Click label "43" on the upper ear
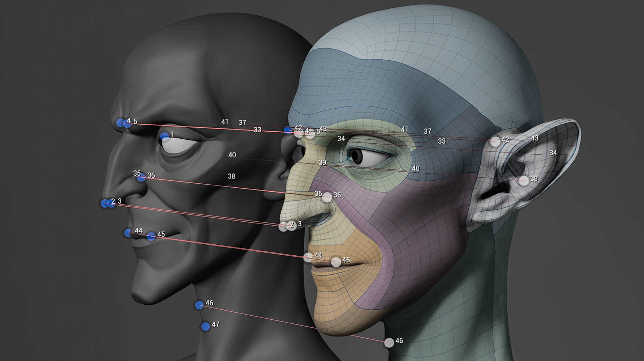The width and height of the screenshot is (644, 361). pos(534,138)
